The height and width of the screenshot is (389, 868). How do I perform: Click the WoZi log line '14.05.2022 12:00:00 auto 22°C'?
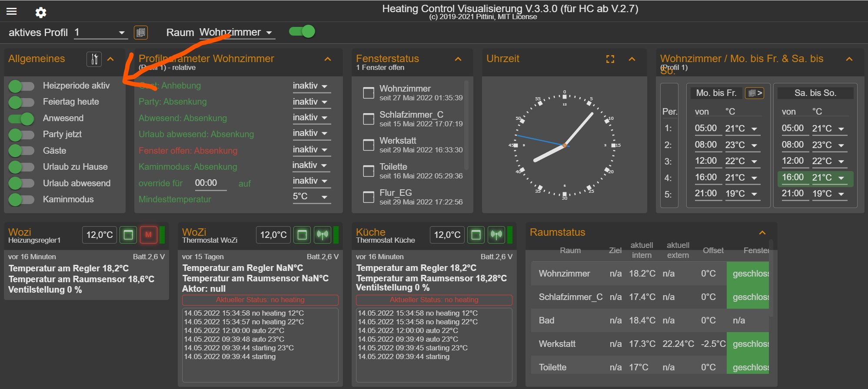[234, 331]
